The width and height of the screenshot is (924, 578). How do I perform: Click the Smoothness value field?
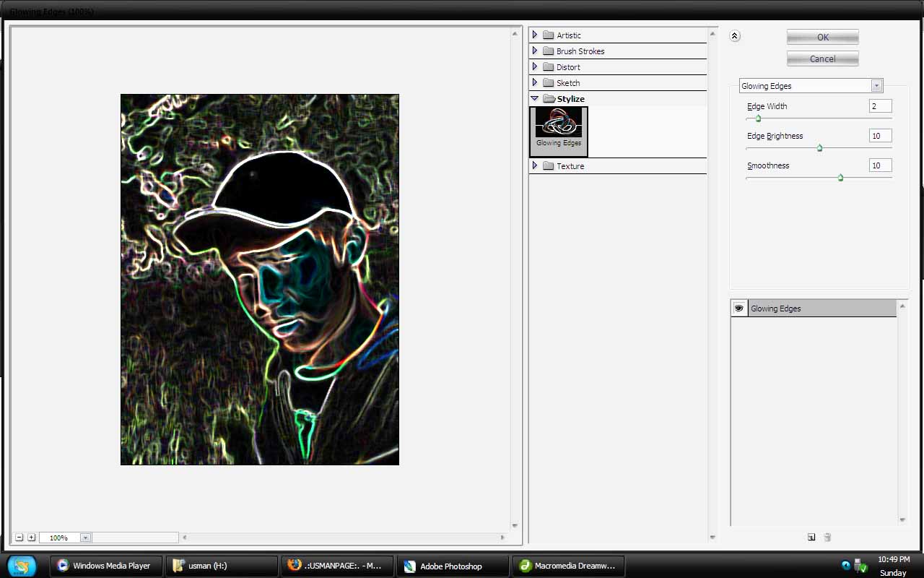point(881,165)
